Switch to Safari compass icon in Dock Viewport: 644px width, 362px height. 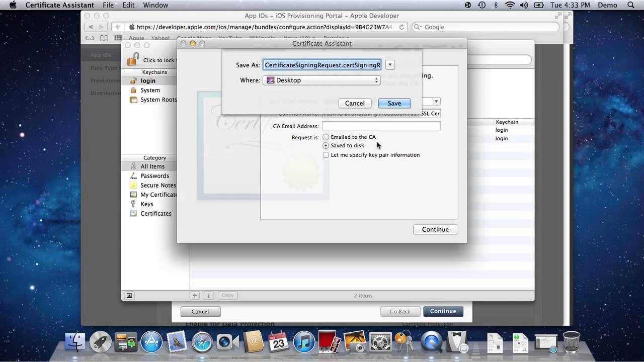click(x=202, y=342)
